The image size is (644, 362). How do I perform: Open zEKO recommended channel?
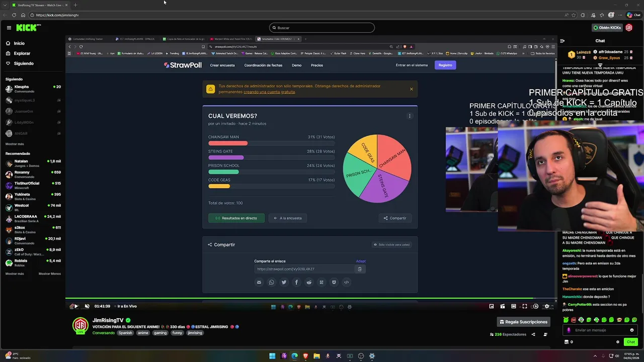33,252
